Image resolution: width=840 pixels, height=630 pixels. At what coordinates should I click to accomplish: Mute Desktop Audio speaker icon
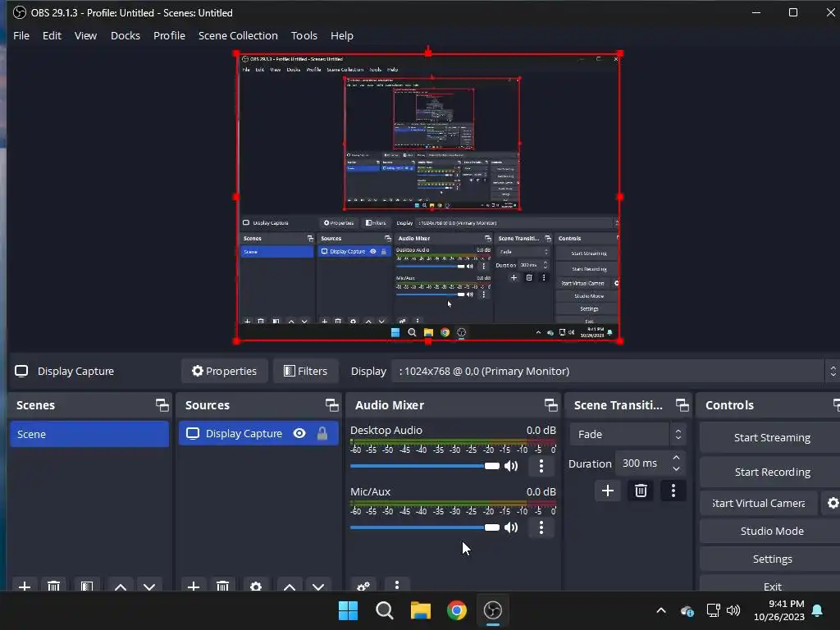click(x=511, y=466)
